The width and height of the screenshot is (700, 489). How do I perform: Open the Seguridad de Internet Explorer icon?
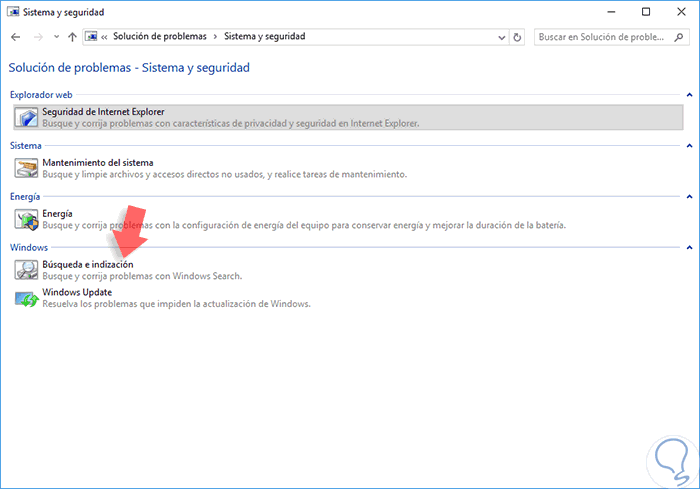pos(26,117)
